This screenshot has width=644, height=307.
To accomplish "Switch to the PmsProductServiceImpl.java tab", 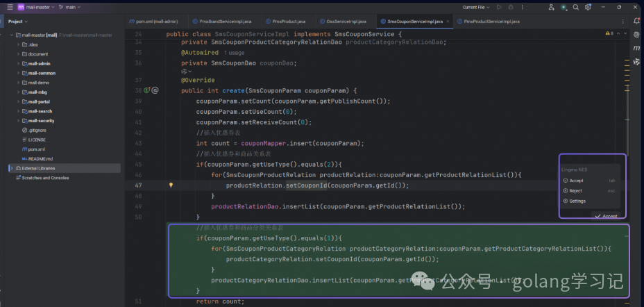I will 489,22.
